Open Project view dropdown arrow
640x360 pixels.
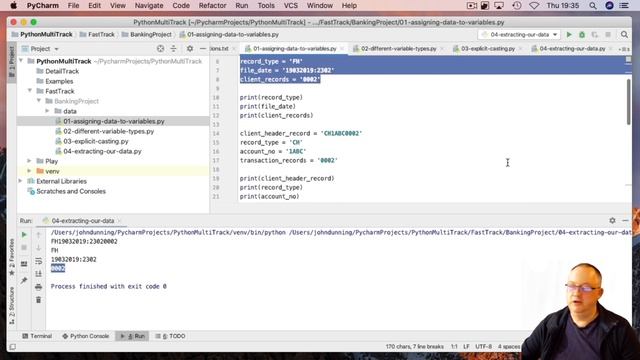click(x=56, y=49)
